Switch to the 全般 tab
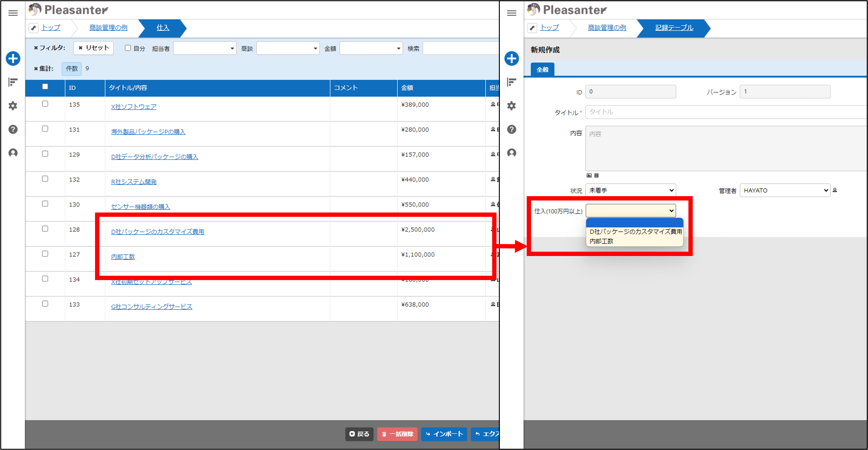The image size is (868, 450). (x=542, y=69)
